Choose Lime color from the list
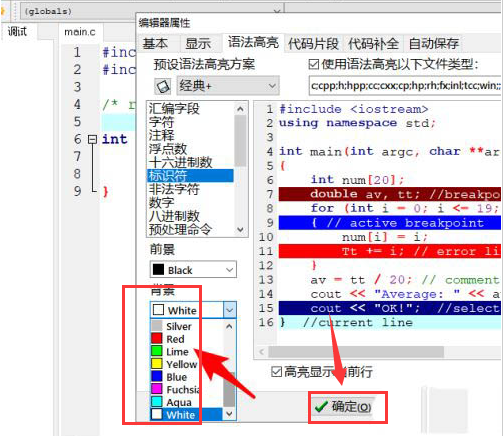The height and width of the screenshot is (436, 503). [x=187, y=351]
